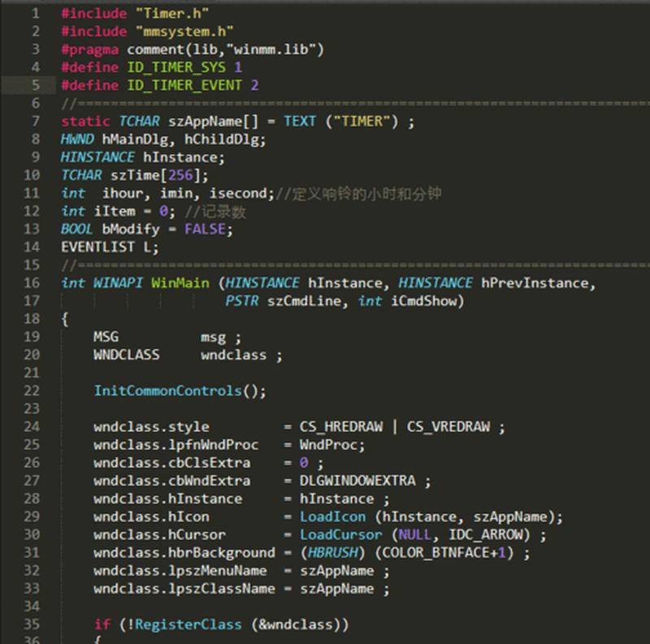Click line number 22 in gutter
This screenshot has height=644, width=650.
(x=32, y=391)
